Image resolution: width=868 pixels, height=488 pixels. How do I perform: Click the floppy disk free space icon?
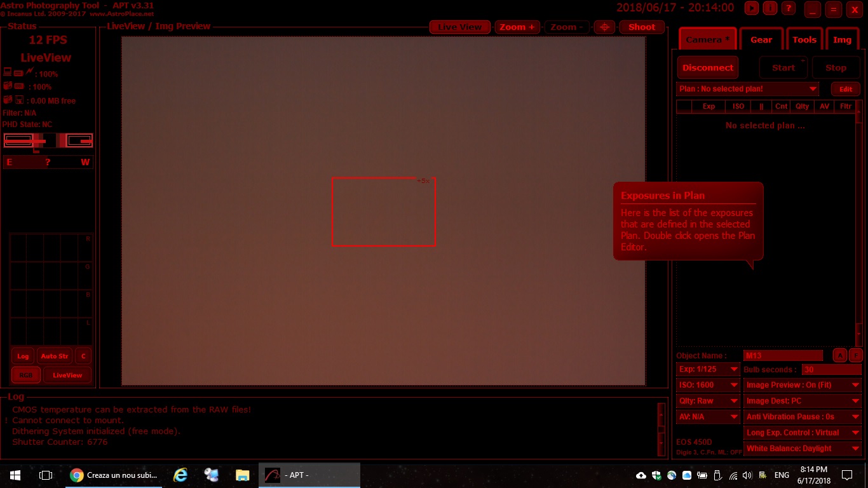19,100
